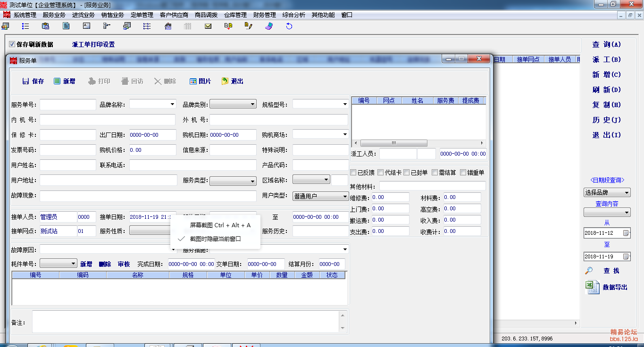Screen dimensions: 644x347
Task: Click the magnifier icon beside 查找
Action: [x=589, y=271]
